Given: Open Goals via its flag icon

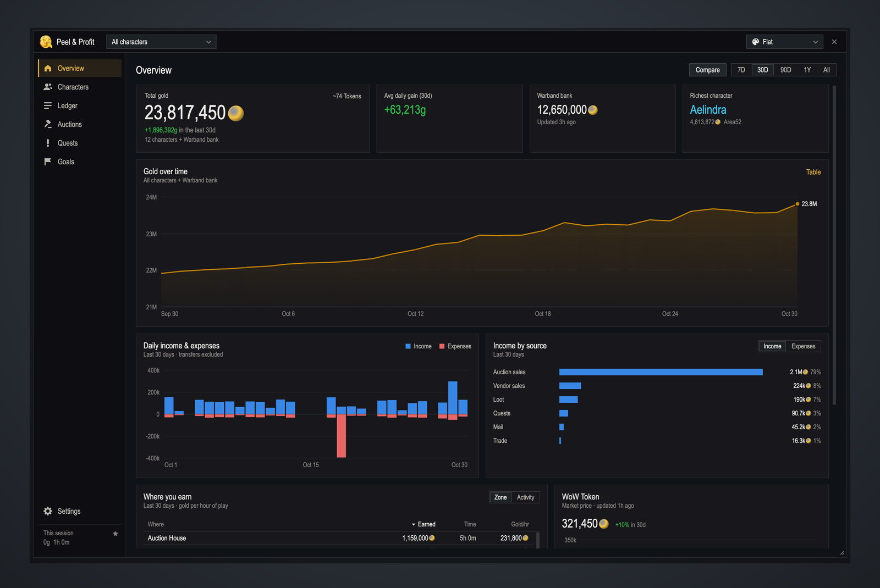Looking at the screenshot, I should tap(48, 162).
